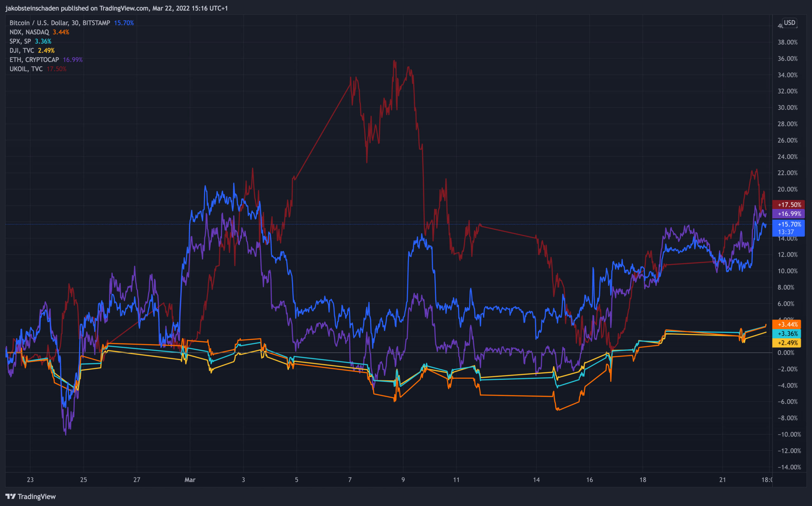Click the 20.00% scale value
This screenshot has height=506, width=812.
click(x=788, y=189)
